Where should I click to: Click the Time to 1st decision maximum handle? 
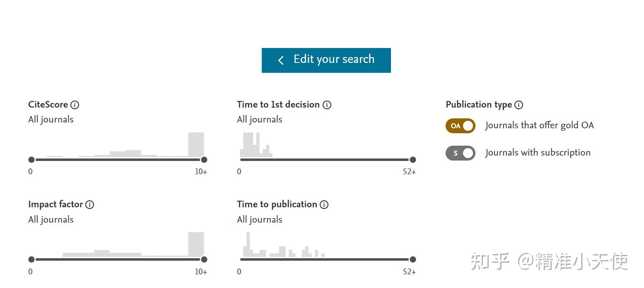412,160
